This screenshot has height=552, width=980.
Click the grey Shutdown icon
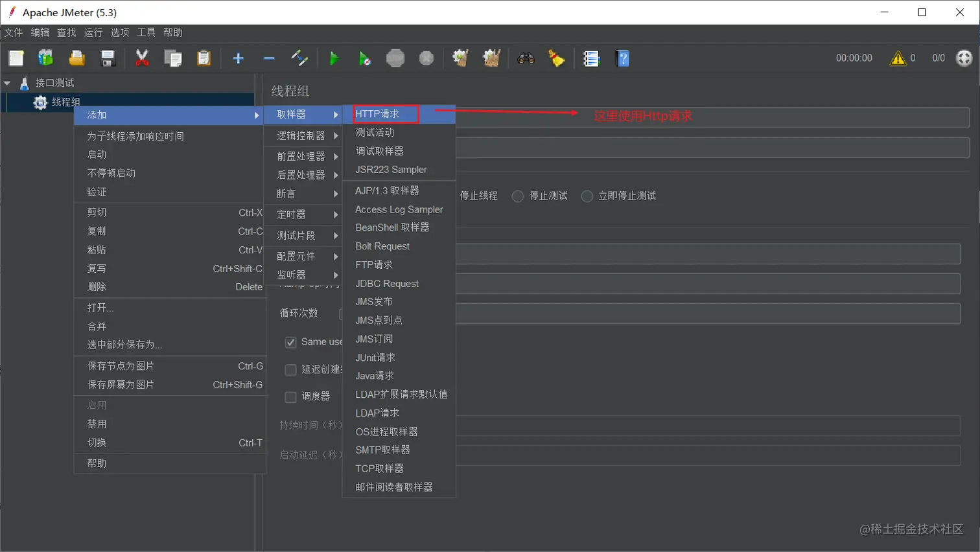point(426,58)
